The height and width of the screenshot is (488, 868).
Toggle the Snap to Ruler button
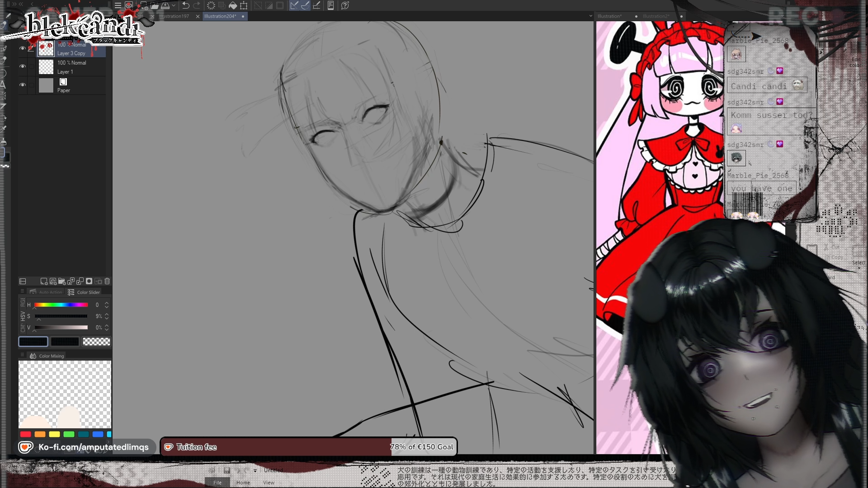click(294, 5)
